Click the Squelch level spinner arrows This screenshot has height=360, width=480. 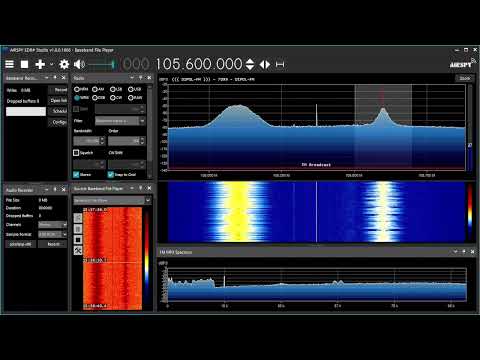pos(102,164)
